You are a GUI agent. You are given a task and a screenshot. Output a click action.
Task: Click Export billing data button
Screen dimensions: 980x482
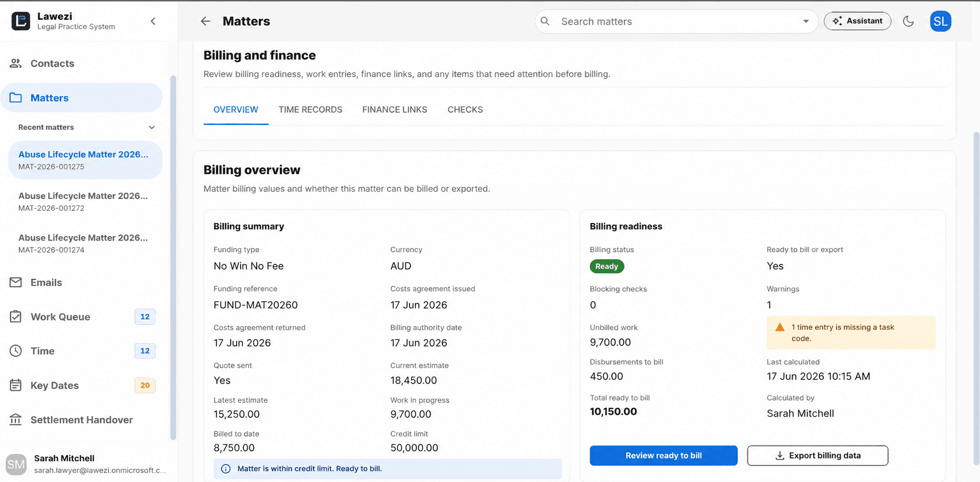[817, 456]
